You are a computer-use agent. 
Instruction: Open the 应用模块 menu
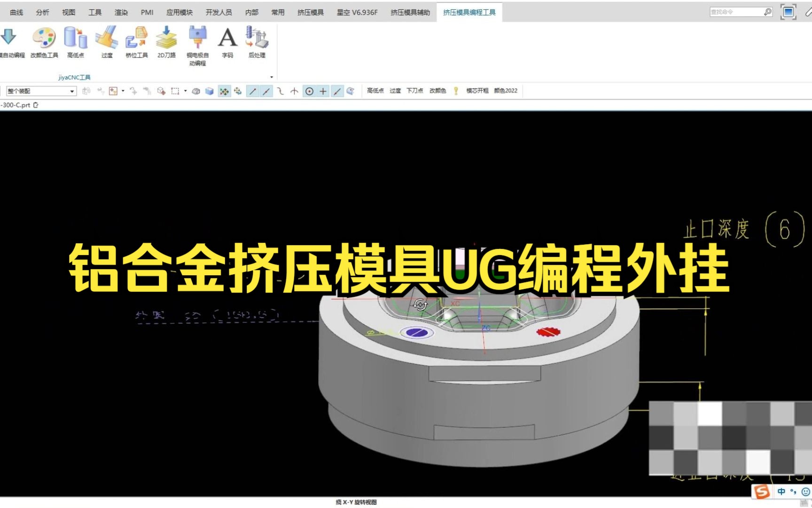pos(180,13)
